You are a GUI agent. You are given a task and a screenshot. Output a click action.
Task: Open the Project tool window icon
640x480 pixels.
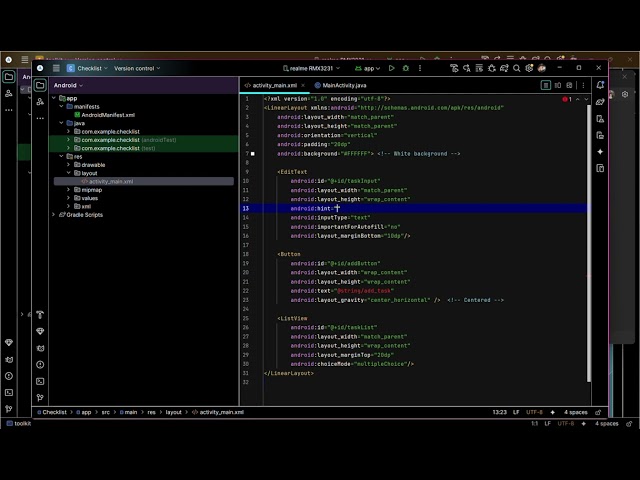40,85
